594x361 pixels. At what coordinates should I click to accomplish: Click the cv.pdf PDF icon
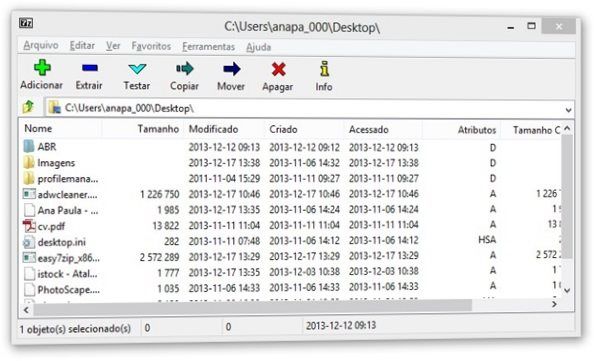coord(29,226)
